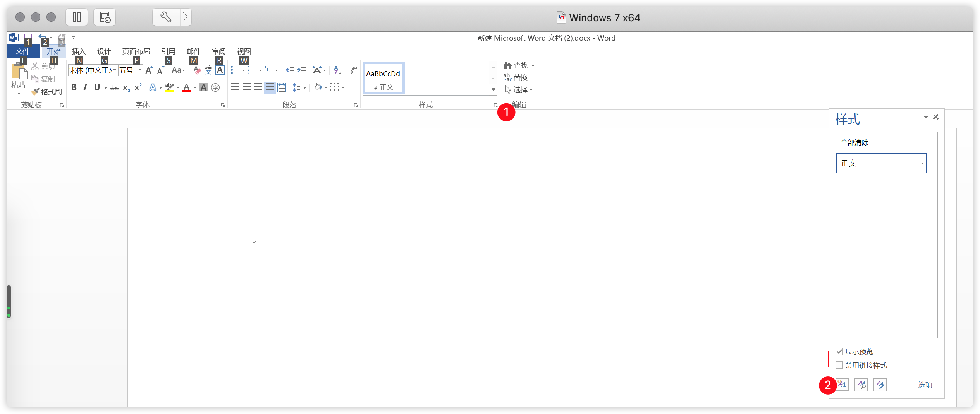Open Style Inspector icon
The width and height of the screenshot is (980, 414).
(861, 385)
